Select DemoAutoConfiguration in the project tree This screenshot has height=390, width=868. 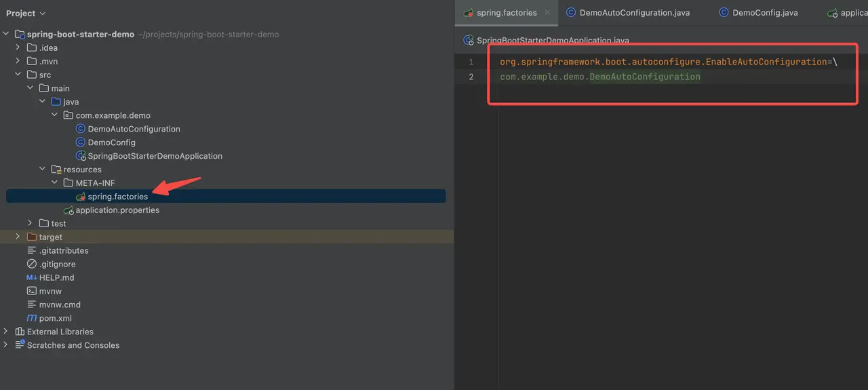134,129
